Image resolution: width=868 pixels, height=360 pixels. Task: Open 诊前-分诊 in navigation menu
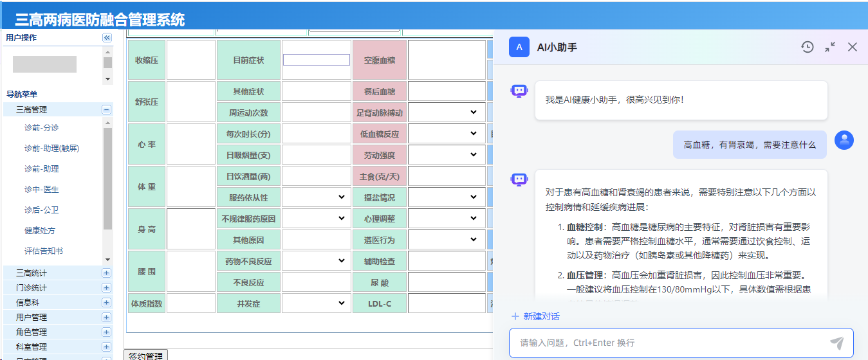[42, 128]
